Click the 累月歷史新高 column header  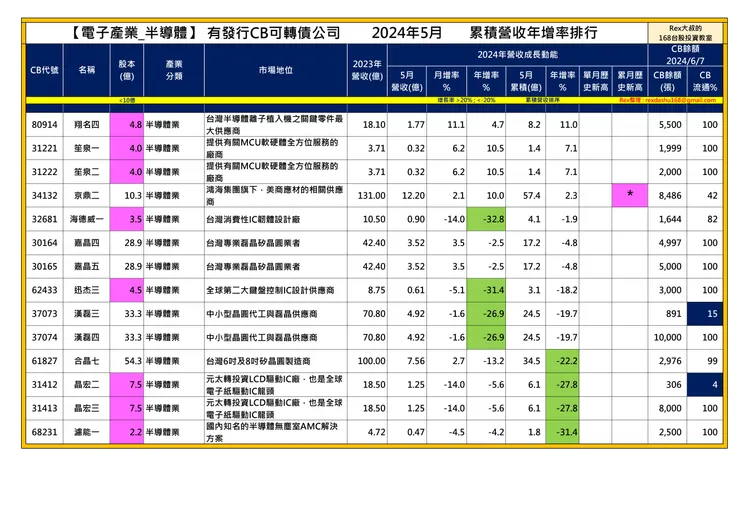[630, 81]
